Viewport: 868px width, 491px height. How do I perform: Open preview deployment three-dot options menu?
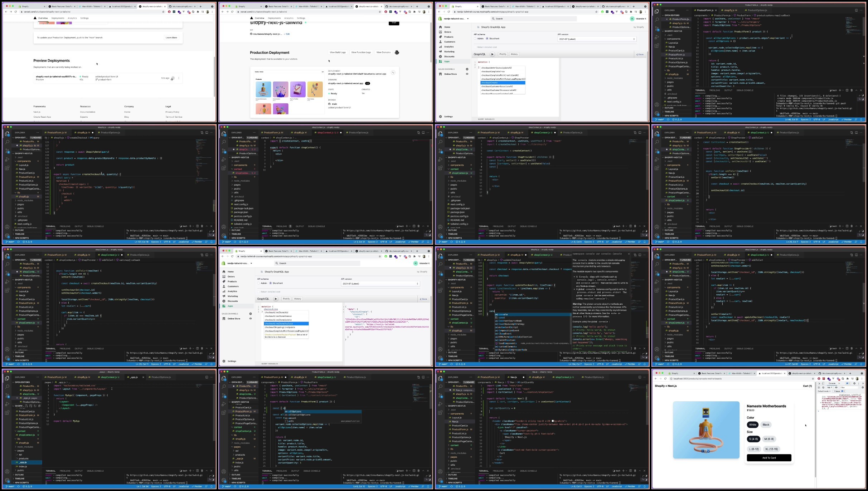(179, 78)
